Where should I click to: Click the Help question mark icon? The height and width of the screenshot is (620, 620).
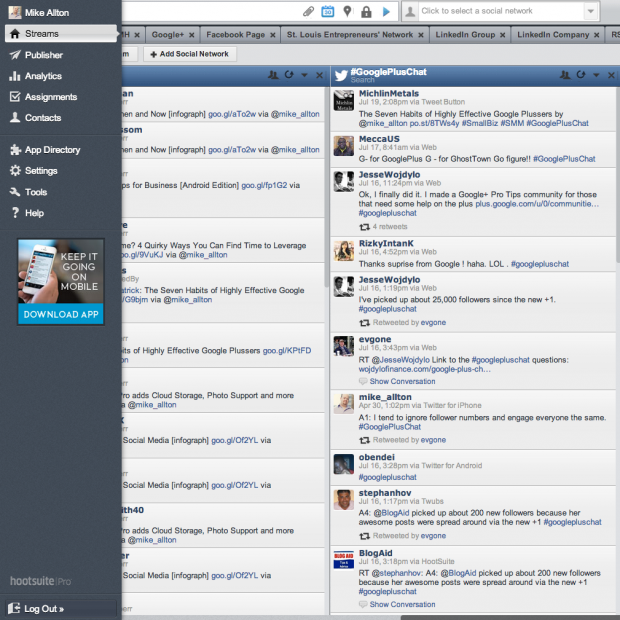click(x=15, y=213)
